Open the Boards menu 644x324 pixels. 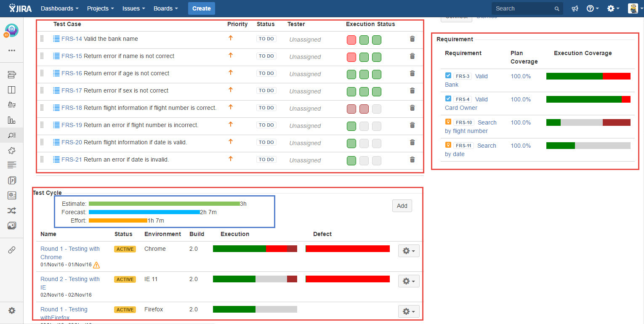click(x=165, y=8)
